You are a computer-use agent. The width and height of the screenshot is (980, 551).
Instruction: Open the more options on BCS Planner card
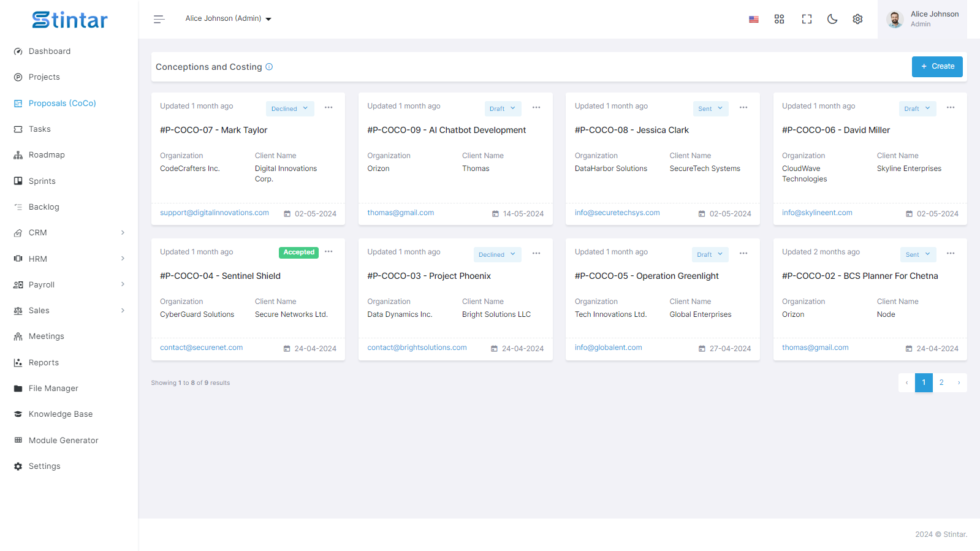951,254
